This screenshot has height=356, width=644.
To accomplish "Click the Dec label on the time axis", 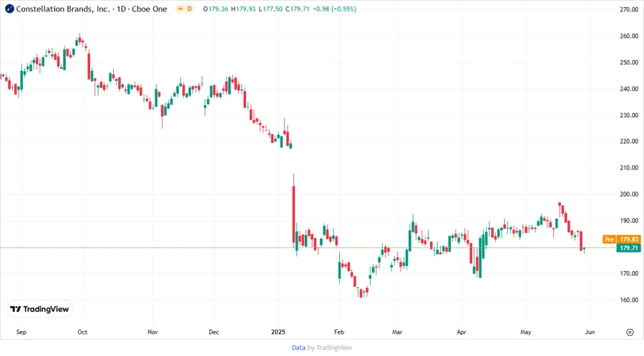I will (x=213, y=332).
